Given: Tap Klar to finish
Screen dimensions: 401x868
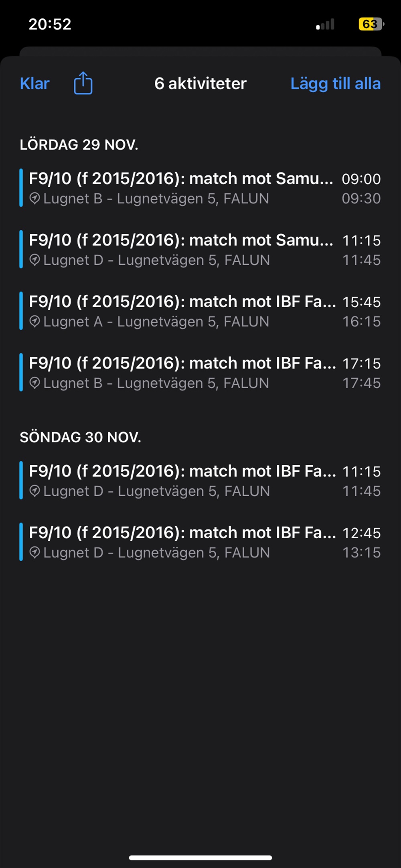Looking at the screenshot, I should tap(34, 84).
